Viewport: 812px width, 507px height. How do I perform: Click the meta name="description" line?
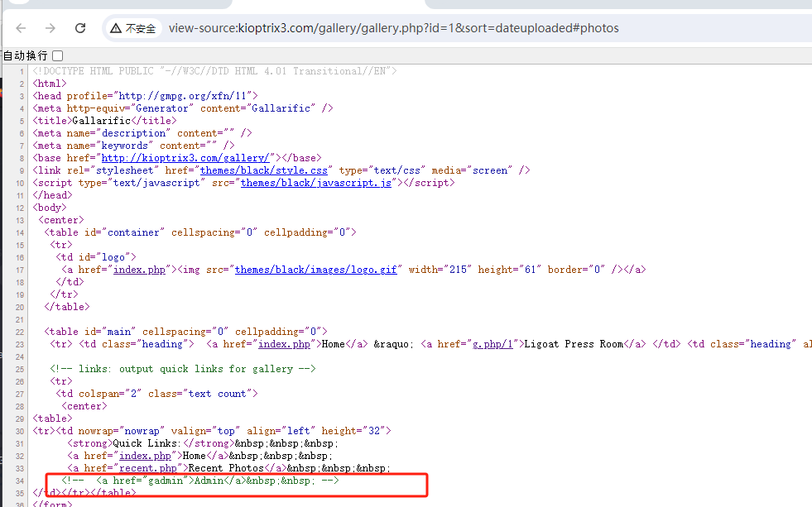tap(142, 133)
